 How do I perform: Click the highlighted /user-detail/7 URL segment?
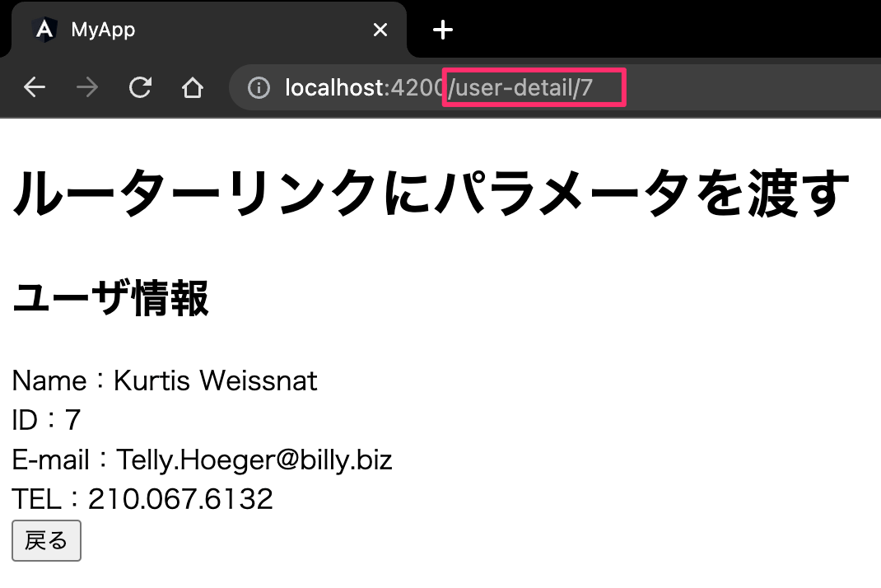[x=534, y=87]
